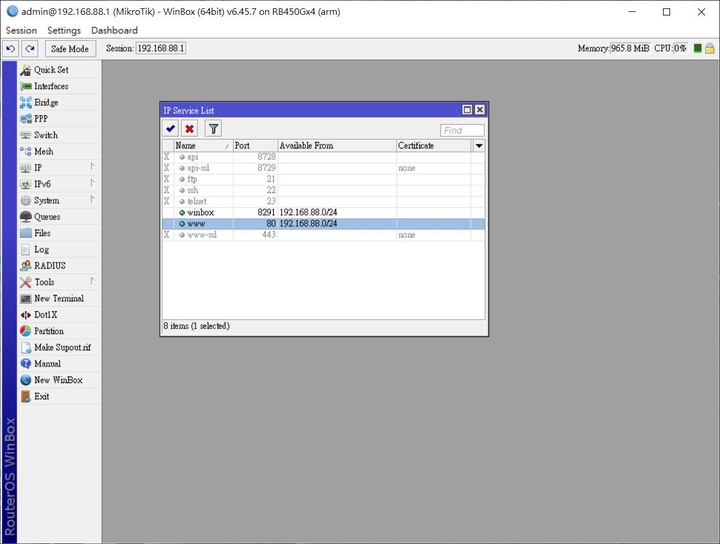Image resolution: width=720 pixels, height=544 pixels.
Task: Click 192.168.88.0/24 in the winbox row
Action: (x=308, y=213)
